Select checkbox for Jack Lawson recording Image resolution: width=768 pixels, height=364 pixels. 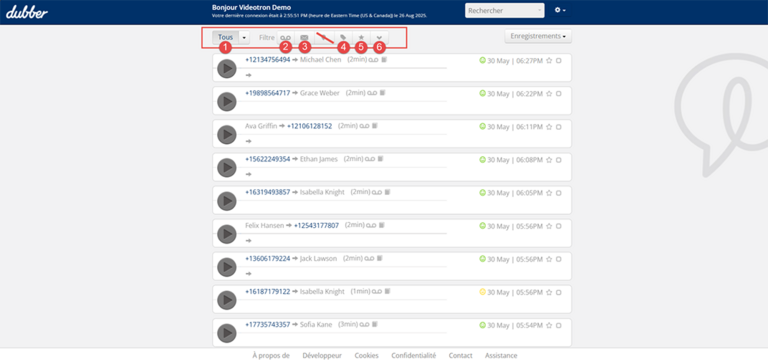coord(559,259)
